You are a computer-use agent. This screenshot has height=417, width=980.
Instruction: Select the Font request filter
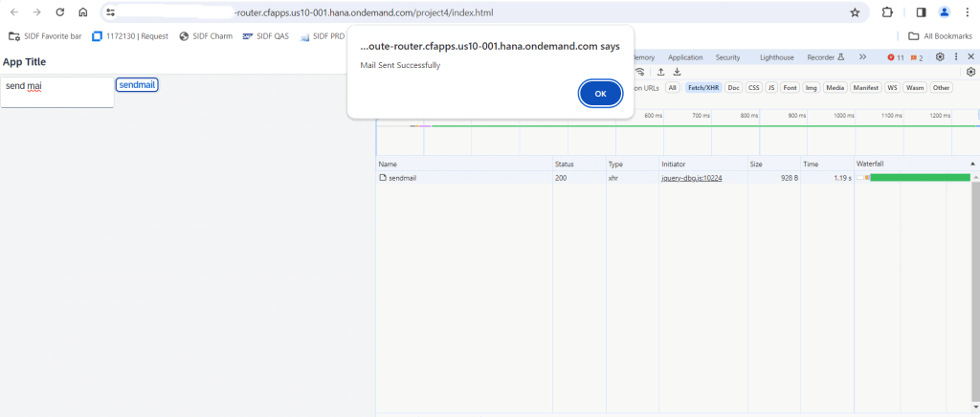coord(790,88)
